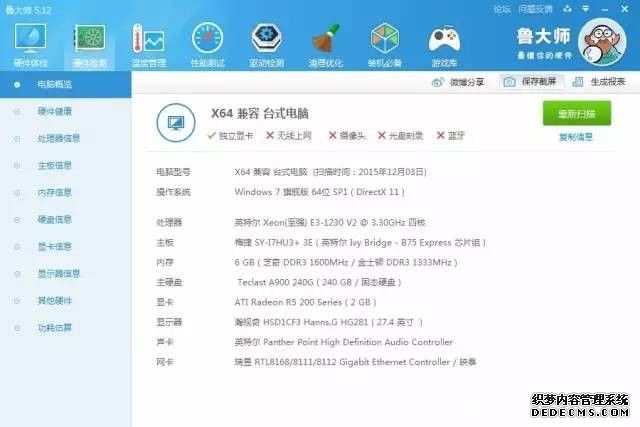The height and width of the screenshot is (427, 640).
Task: Click the 蓝牙 status indicator
Action: point(451,136)
